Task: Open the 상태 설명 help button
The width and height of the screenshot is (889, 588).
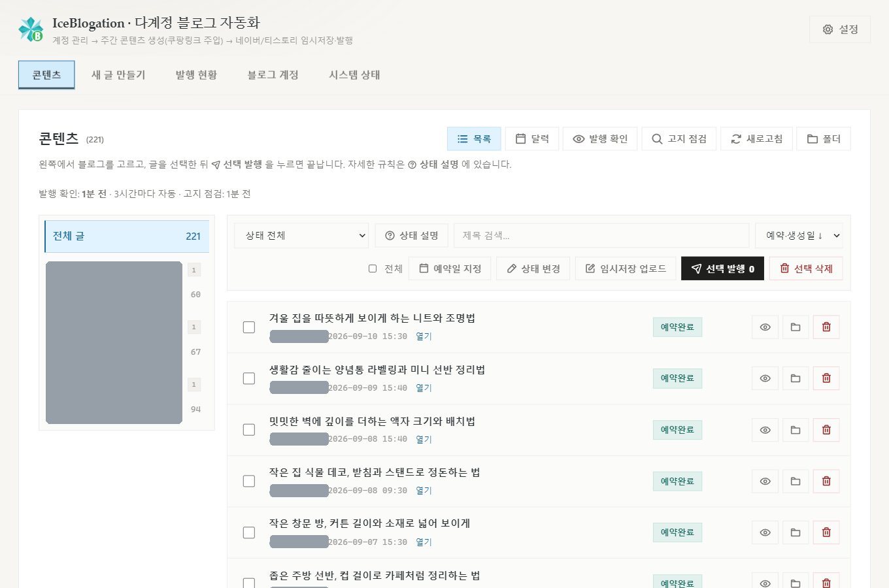Action: tap(411, 235)
